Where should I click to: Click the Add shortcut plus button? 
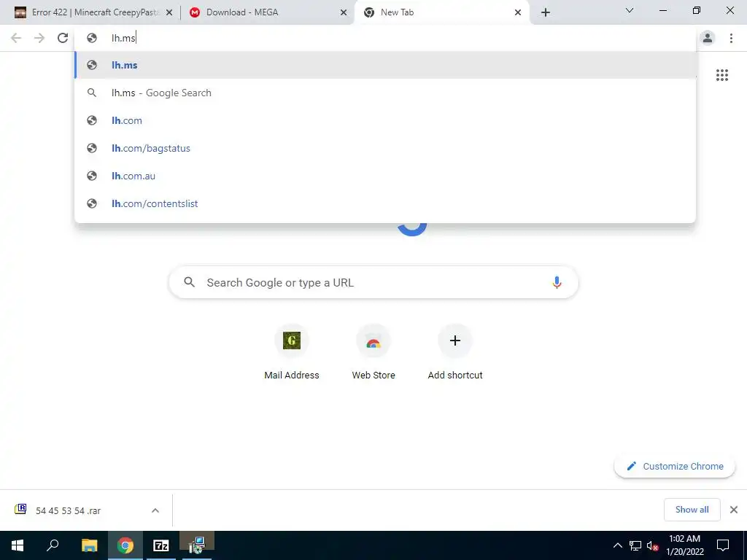tap(455, 341)
